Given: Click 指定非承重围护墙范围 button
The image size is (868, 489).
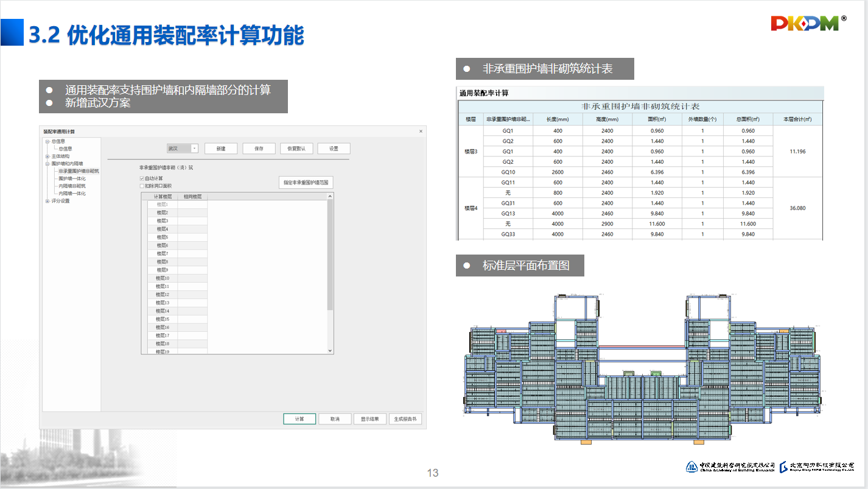Looking at the screenshot, I should (x=306, y=183).
